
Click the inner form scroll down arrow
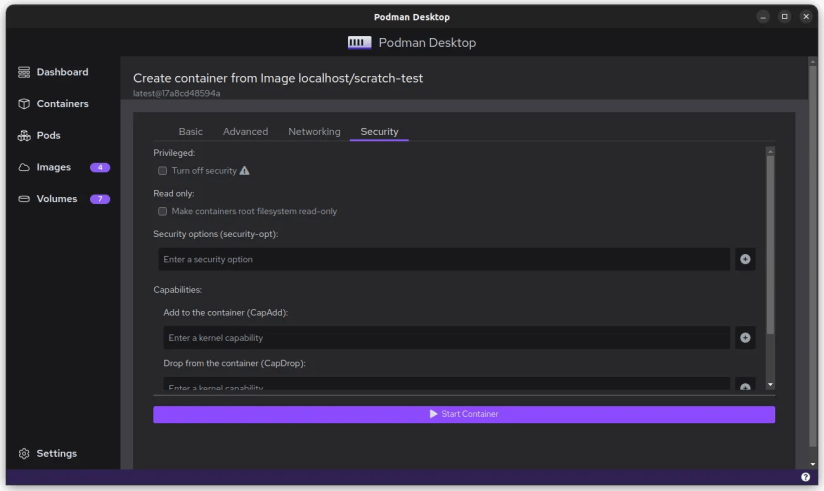(x=770, y=385)
